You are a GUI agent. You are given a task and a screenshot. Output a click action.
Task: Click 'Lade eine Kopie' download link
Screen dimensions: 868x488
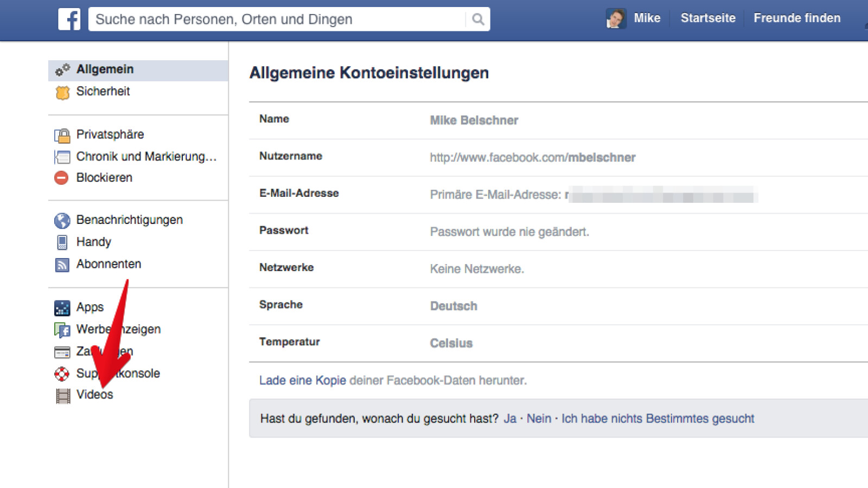302,380
